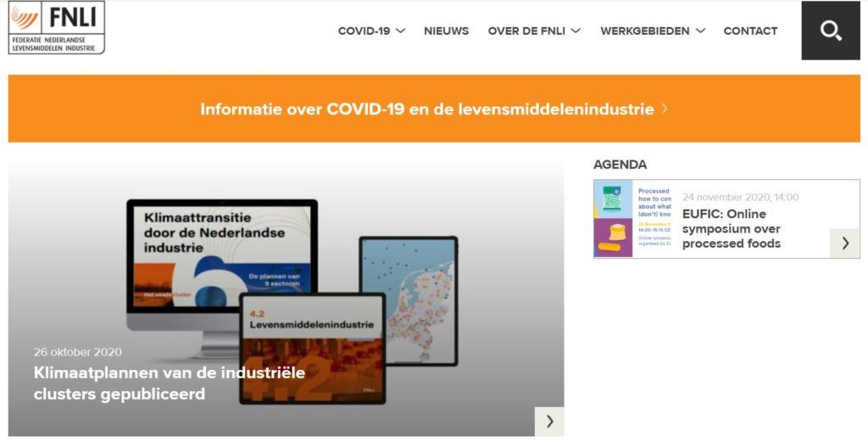Click the AGENDA section heading
Screen dimensions: 868x447
[x=620, y=165]
